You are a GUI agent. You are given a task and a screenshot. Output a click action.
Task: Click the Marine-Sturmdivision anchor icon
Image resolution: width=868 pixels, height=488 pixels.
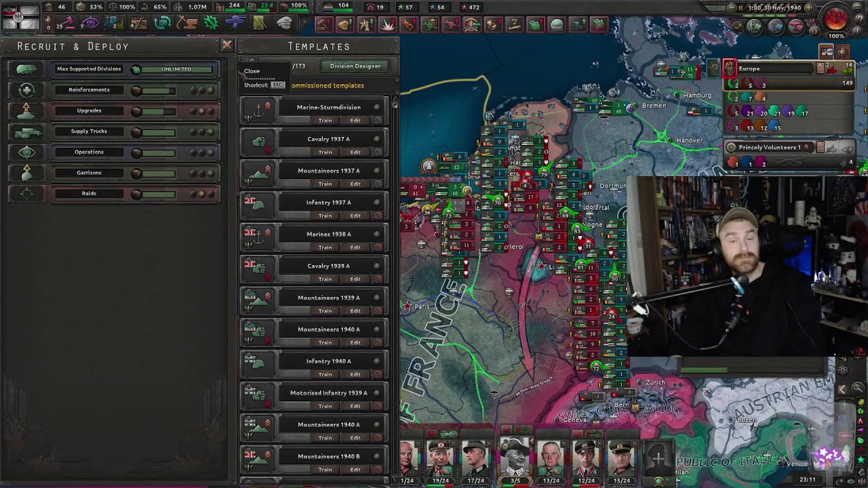pyautogui.click(x=258, y=111)
